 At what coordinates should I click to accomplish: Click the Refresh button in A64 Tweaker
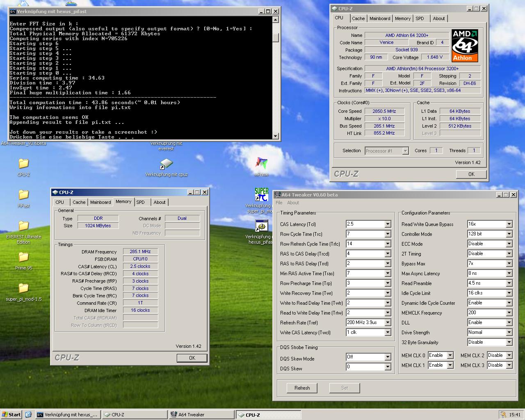pyautogui.click(x=302, y=388)
